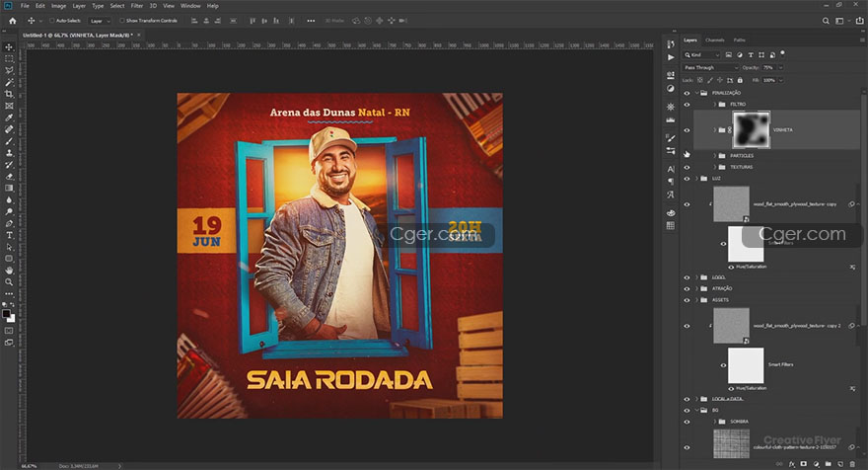This screenshot has width=868, height=470.
Task: Select the Lasso tool
Action: click(9, 70)
